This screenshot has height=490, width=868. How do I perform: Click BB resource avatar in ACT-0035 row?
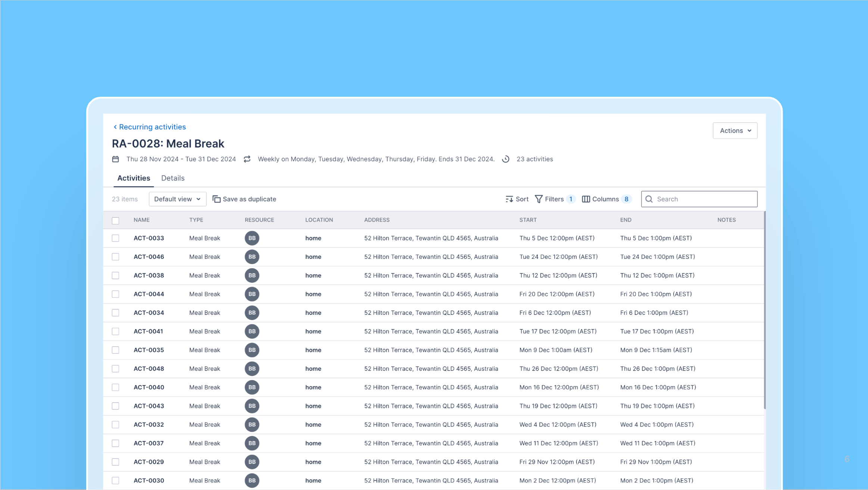pyautogui.click(x=252, y=350)
